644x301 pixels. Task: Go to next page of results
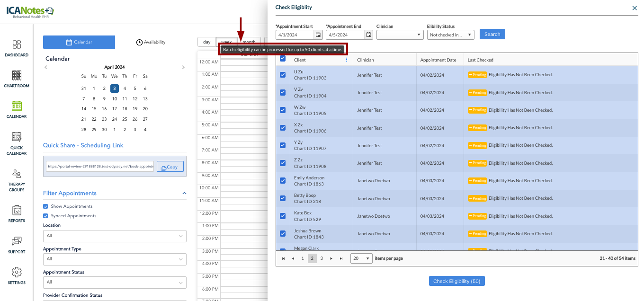coord(331,258)
